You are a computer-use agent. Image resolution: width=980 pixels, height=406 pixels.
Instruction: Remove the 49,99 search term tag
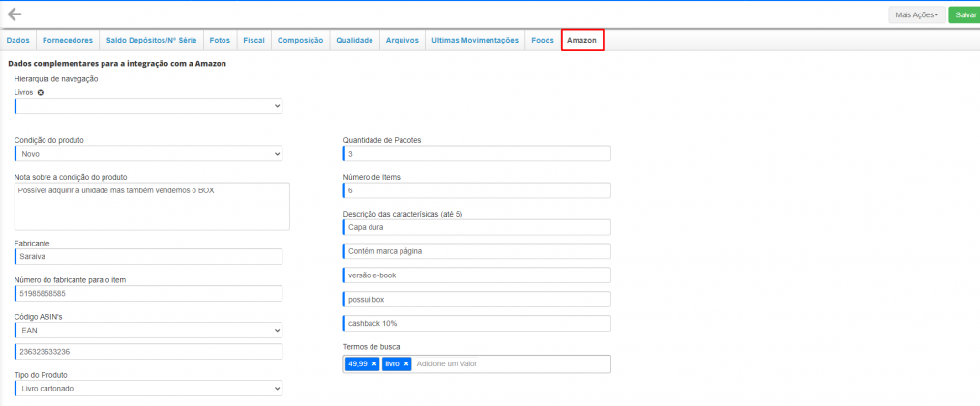pos(373,363)
